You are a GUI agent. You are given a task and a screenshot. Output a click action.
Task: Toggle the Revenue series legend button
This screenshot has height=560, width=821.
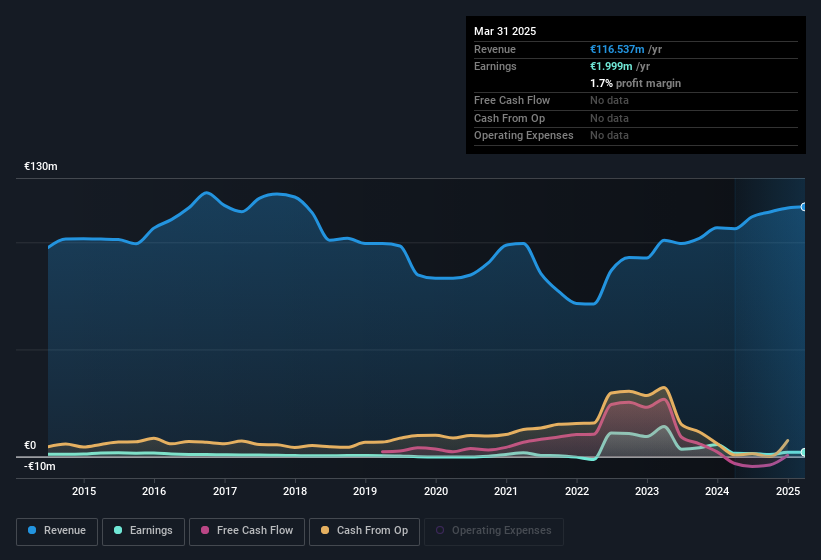click(x=57, y=531)
